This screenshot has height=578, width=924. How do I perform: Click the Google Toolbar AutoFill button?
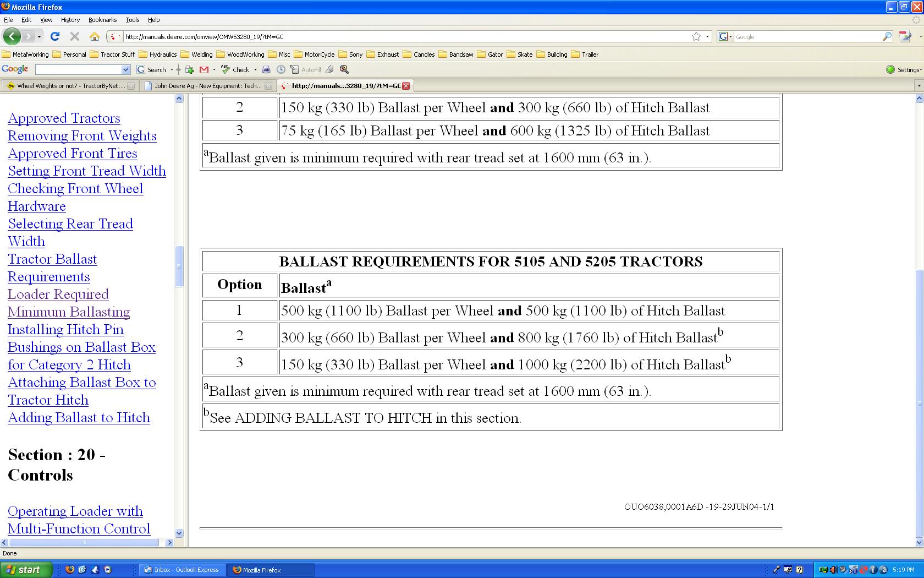coord(306,69)
